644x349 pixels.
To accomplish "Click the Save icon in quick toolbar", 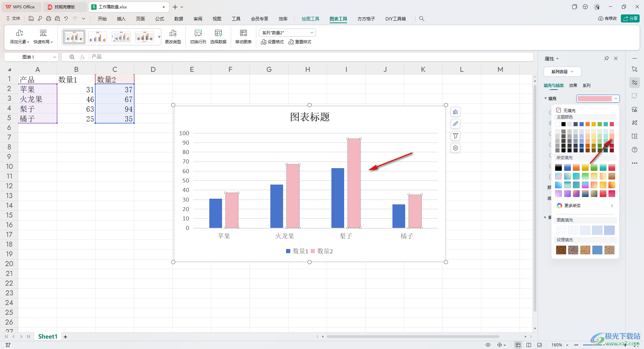I will point(31,19).
